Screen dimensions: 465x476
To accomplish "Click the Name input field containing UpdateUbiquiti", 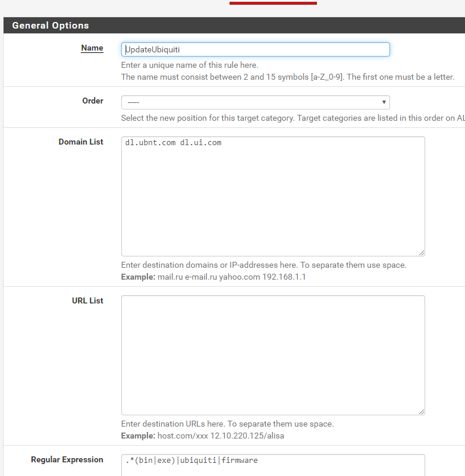I will point(256,49).
